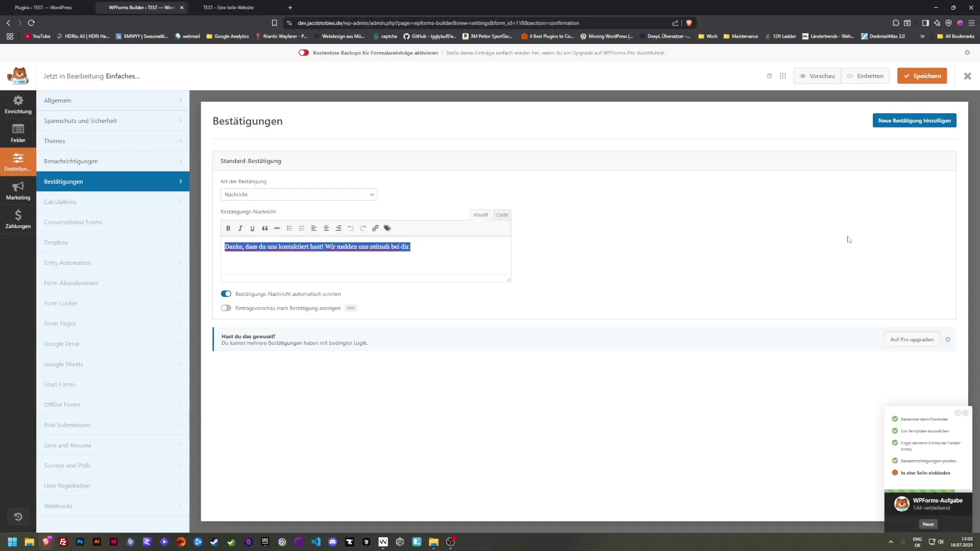Create a bulleted list in the editor

(289, 228)
